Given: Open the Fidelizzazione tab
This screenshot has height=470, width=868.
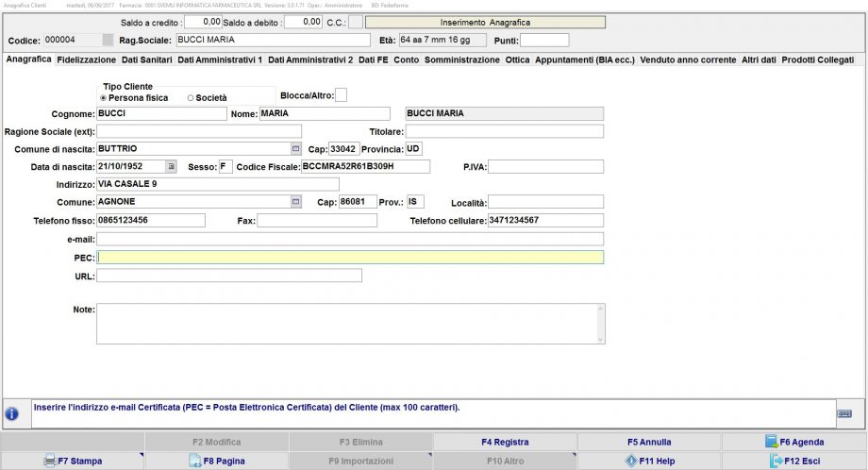Looking at the screenshot, I should 86,59.
